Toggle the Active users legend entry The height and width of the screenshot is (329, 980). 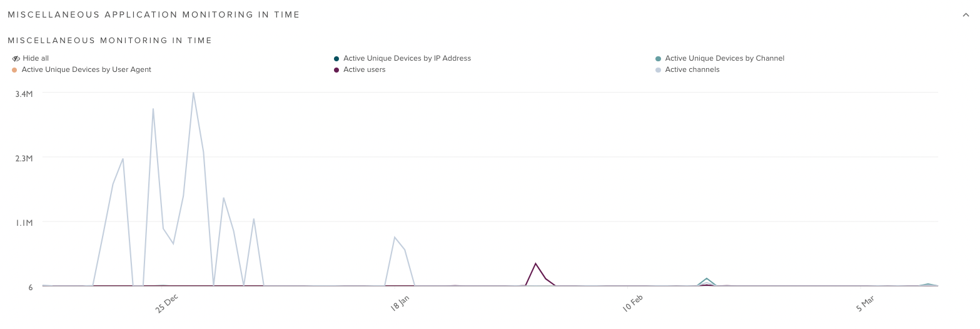pyautogui.click(x=360, y=69)
